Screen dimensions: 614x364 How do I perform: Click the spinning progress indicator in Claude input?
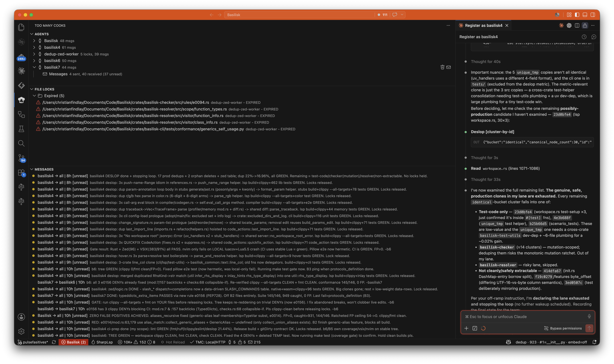click(483, 328)
